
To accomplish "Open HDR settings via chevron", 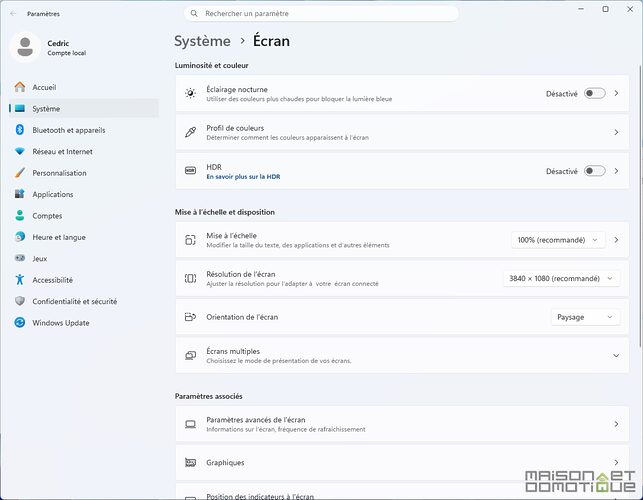I will point(616,171).
